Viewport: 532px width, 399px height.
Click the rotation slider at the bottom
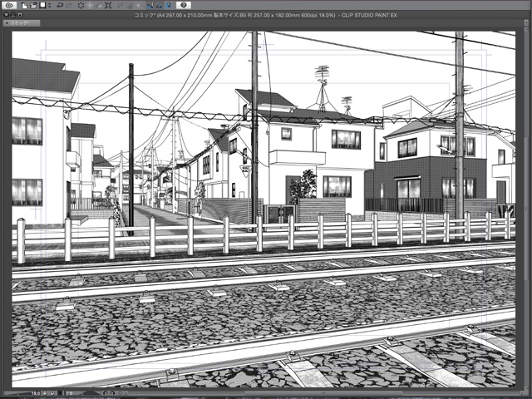(91, 393)
